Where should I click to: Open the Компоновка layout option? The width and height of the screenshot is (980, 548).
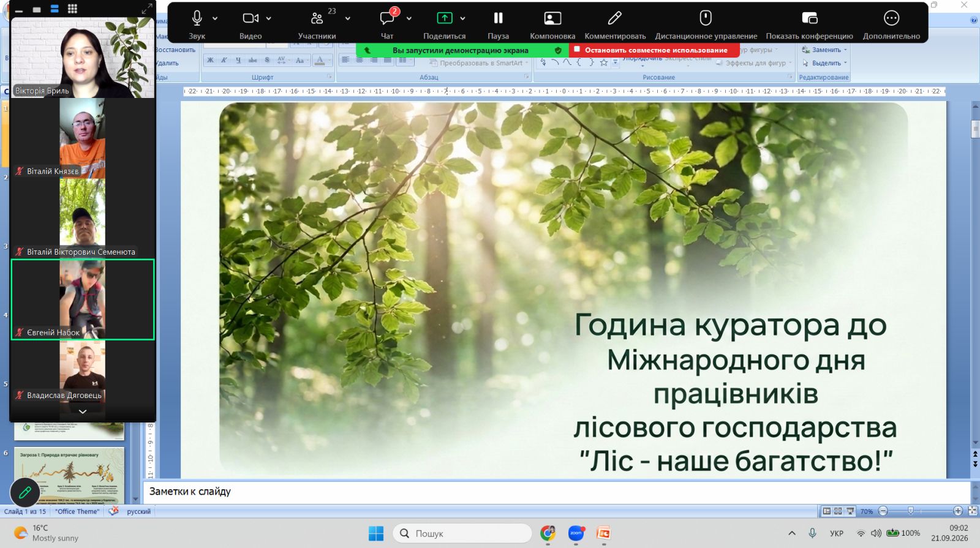click(552, 18)
